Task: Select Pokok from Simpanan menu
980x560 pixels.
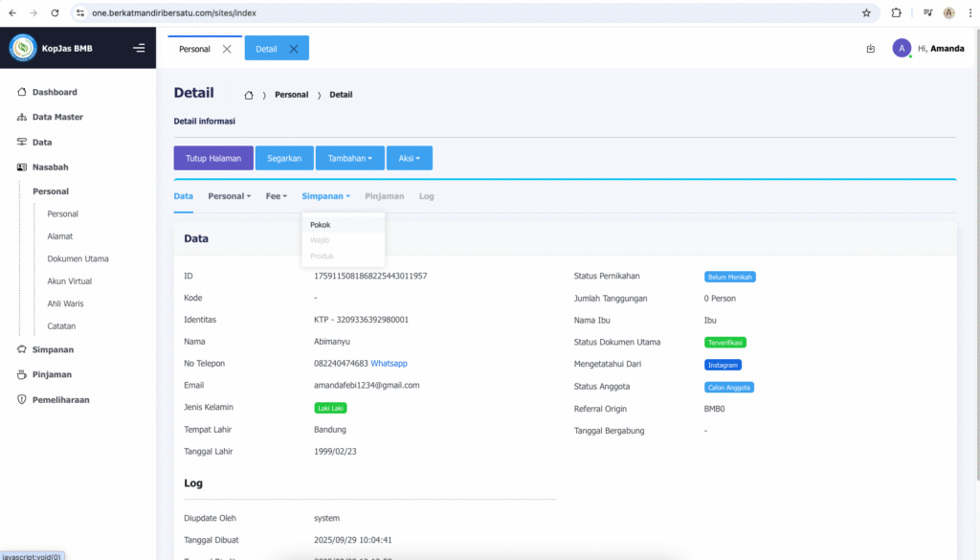Action: 321,225
